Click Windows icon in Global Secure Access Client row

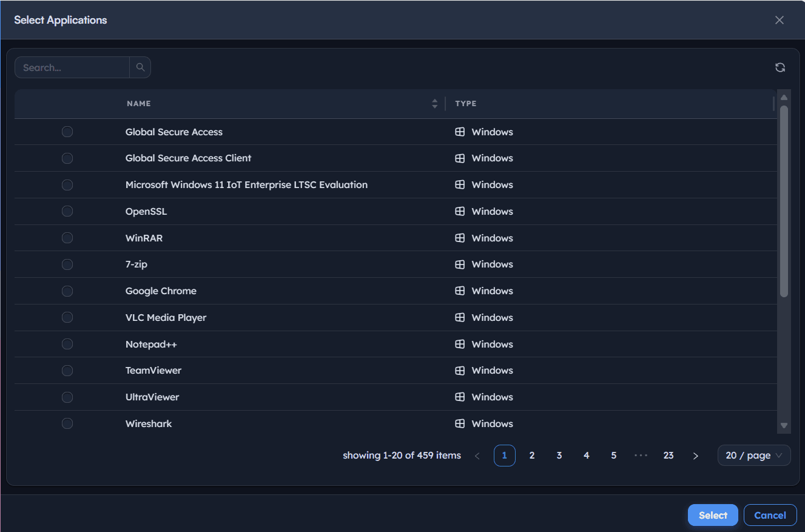(460, 158)
